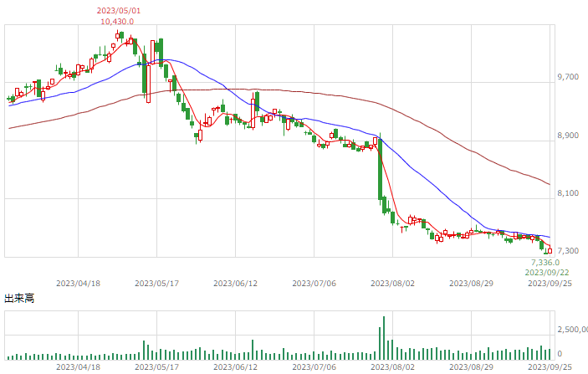Select the 8,900 price axis label

(x=568, y=135)
